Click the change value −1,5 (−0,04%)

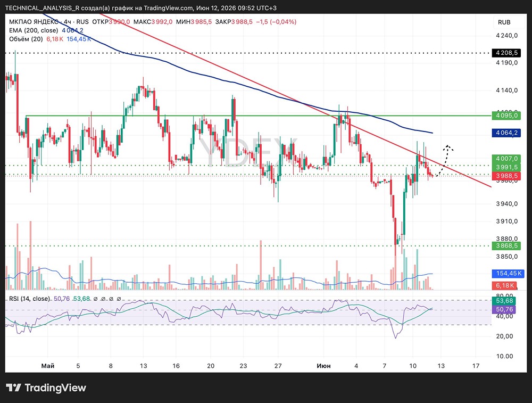pyautogui.click(x=276, y=22)
